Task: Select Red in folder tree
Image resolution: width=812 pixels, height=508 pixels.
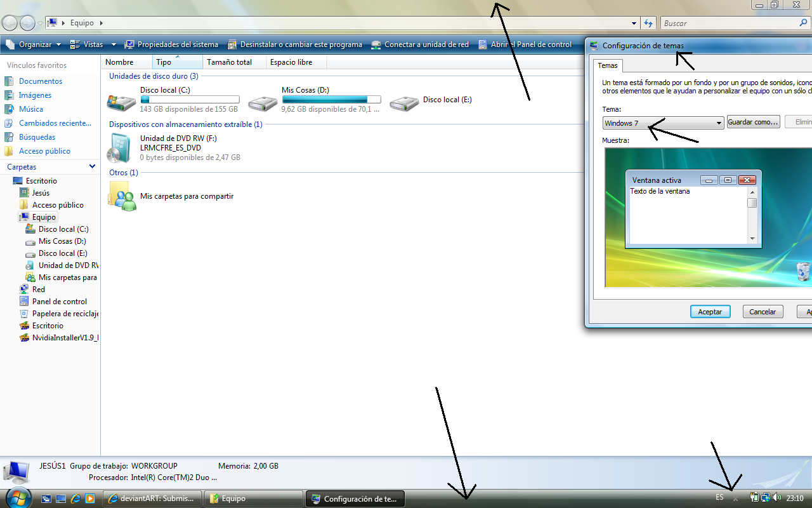Action: 39,290
